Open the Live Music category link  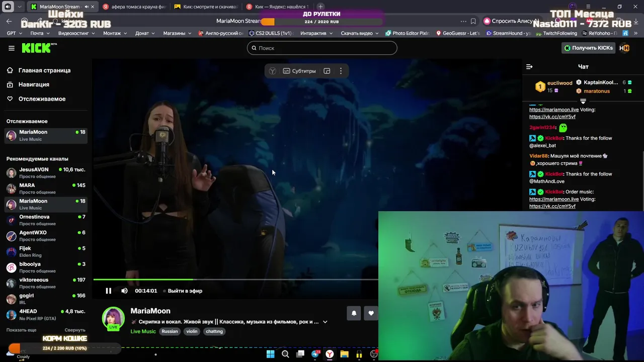tap(143, 331)
